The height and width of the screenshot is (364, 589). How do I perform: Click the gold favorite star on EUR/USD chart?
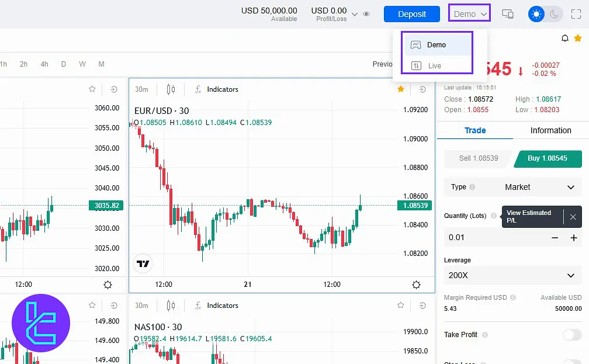pyautogui.click(x=401, y=89)
